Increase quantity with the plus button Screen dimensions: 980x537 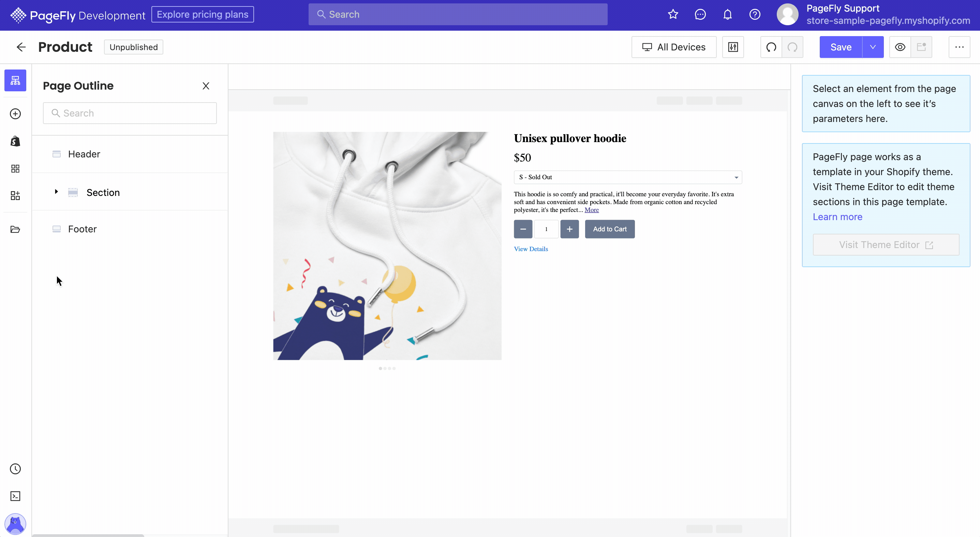(569, 229)
